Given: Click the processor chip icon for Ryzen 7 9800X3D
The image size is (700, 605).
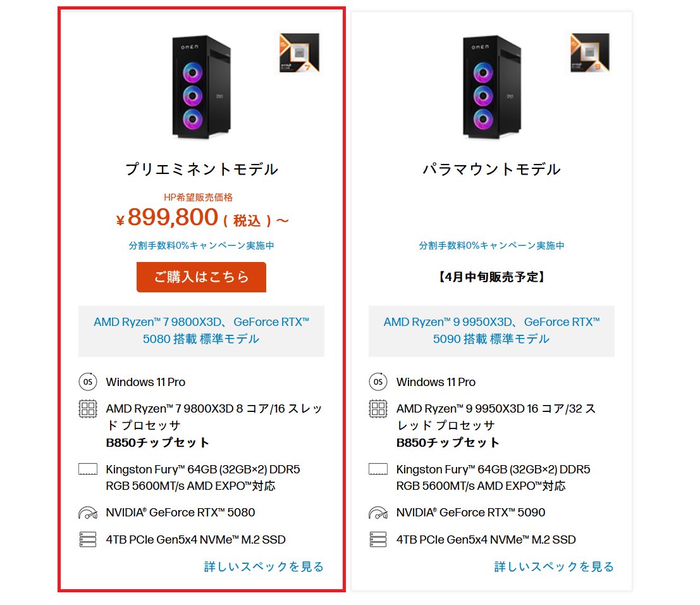Looking at the screenshot, I should tap(88, 409).
